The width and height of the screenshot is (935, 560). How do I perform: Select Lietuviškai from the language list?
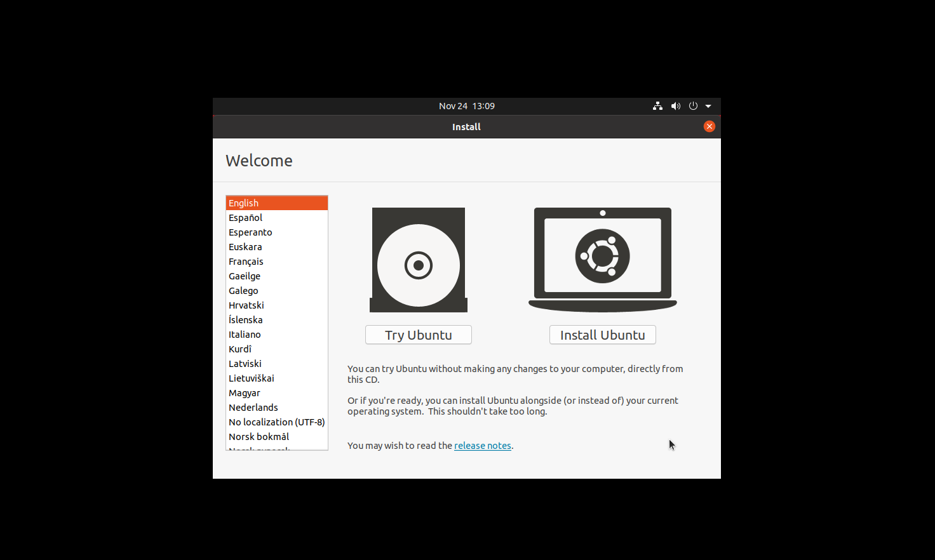(x=277, y=378)
